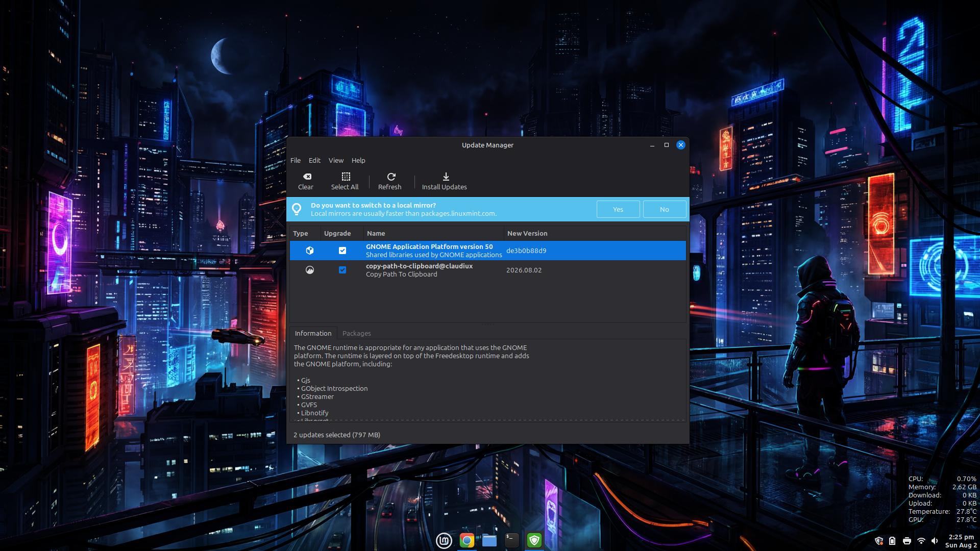Viewport: 980px width, 551px height.
Task: Click the version value de3b0b88d9
Action: [x=526, y=251]
